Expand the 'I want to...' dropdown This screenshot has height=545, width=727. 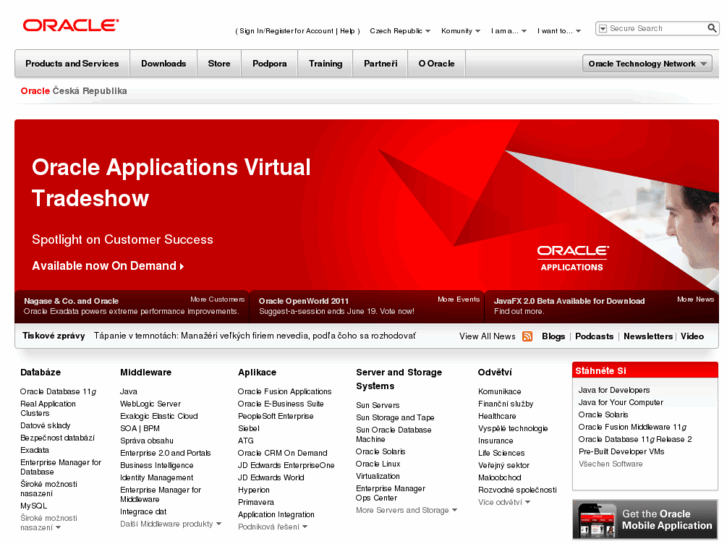coord(559,31)
